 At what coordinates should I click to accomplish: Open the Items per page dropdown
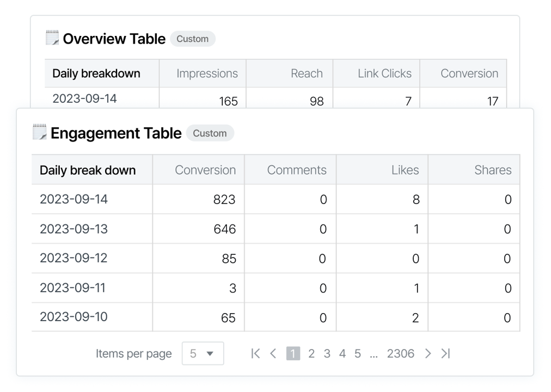pos(203,353)
